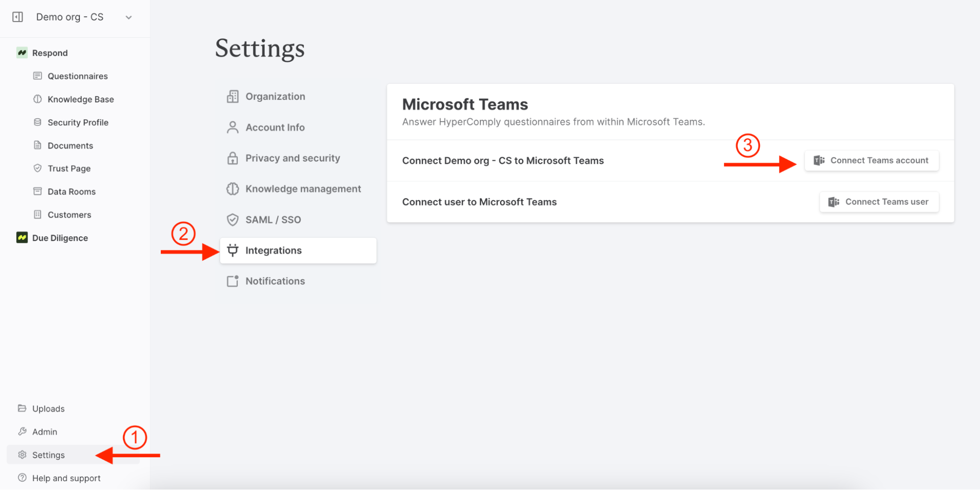Click the Due Diligence logo icon

22,238
